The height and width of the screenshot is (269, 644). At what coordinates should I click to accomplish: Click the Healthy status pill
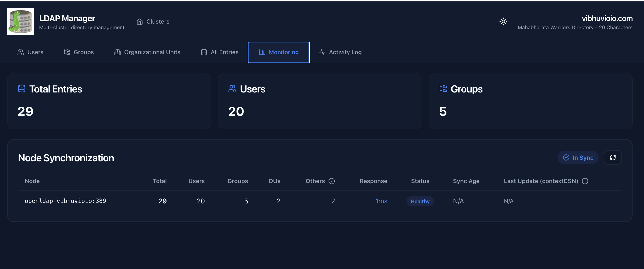tap(420, 201)
